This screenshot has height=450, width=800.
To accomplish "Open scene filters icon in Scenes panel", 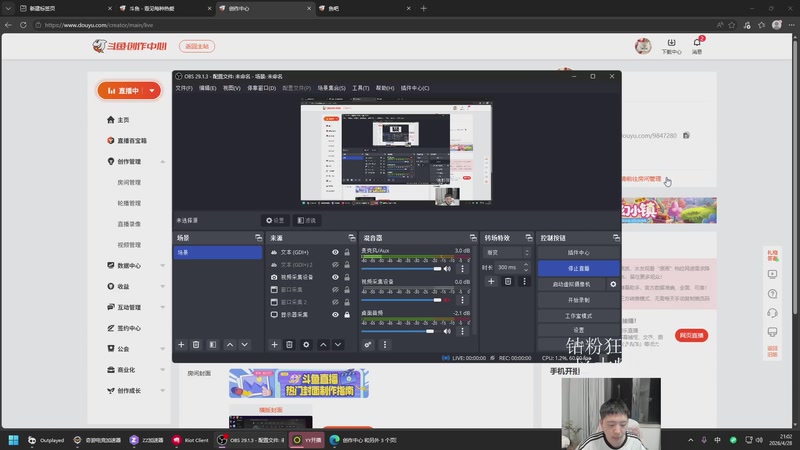I will pyautogui.click(x=213, y=345).
